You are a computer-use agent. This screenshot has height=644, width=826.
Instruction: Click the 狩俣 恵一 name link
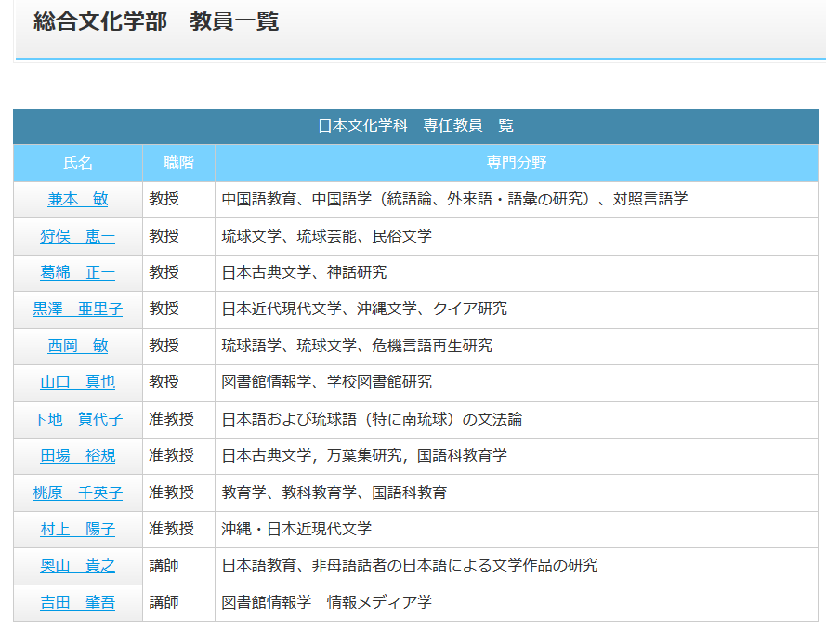(x=78, y=236)
